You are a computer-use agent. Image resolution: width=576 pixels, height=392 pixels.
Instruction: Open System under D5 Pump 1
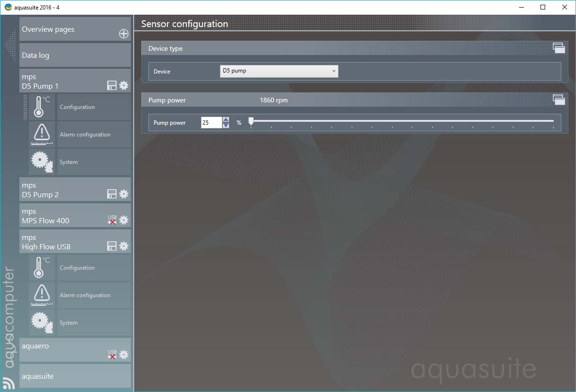[94, 162]
